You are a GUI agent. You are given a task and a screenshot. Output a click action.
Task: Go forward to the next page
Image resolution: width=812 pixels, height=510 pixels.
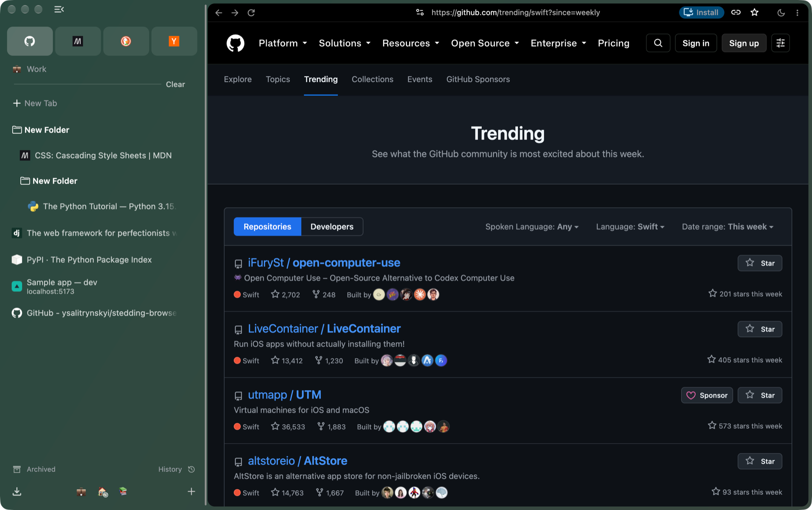pos(235,13)
